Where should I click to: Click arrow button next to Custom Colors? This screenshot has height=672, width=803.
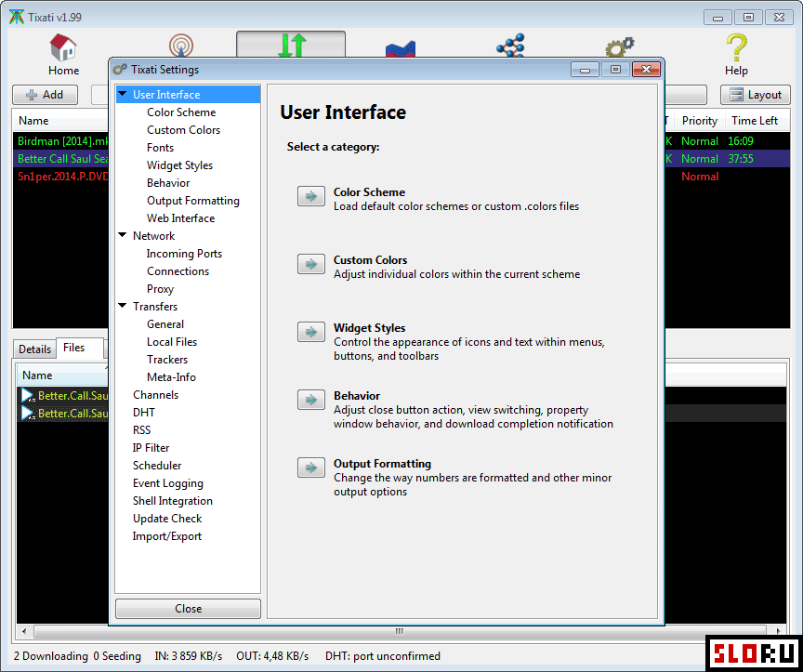click(x=310, y=264)
